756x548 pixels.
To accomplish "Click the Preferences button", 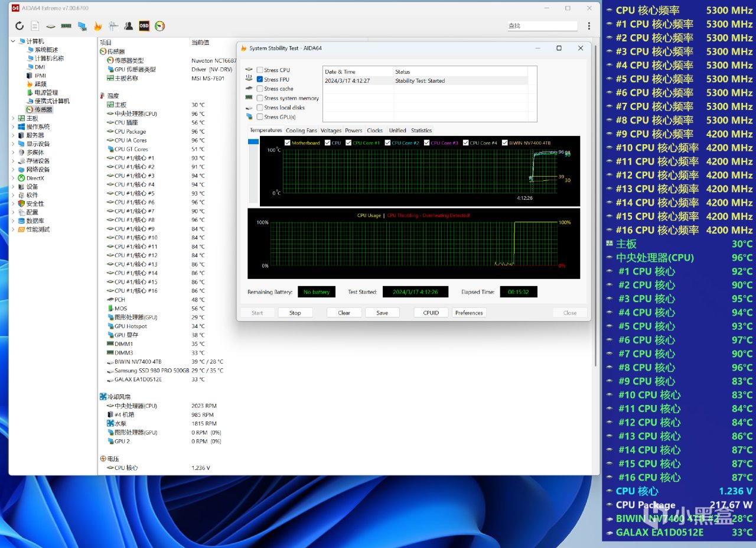I will [469, 313].
